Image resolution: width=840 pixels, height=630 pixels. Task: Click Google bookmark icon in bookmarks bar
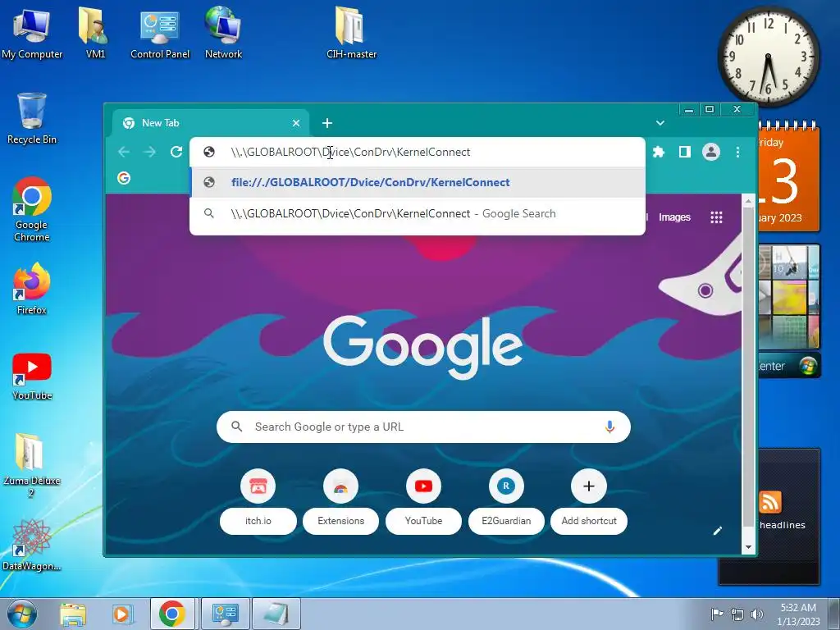point(124,178)
